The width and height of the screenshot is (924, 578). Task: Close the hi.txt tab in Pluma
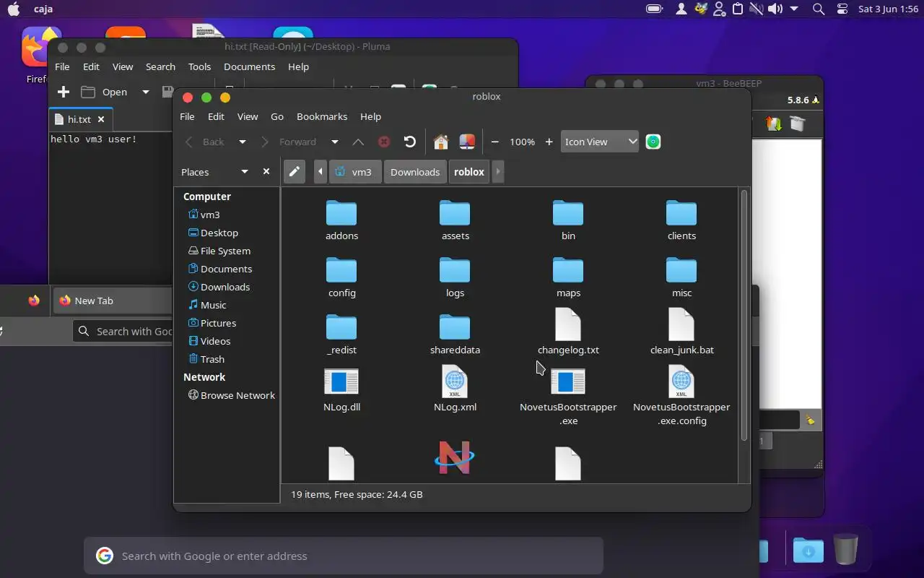pos(101,119)
